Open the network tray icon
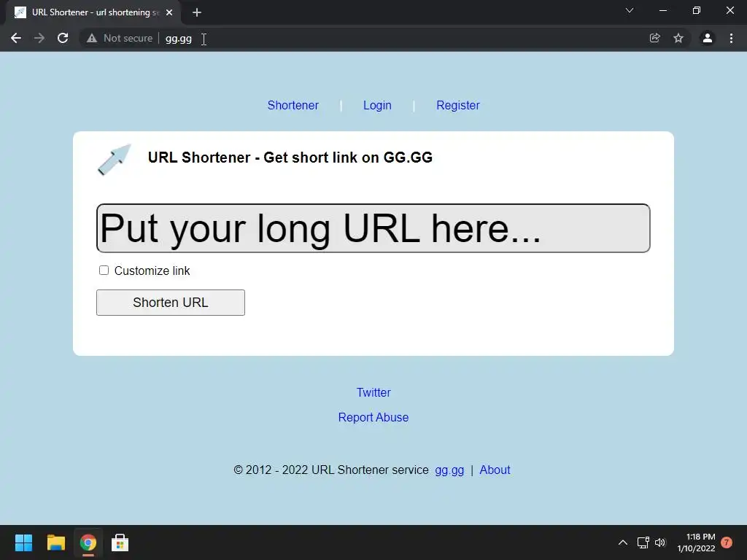The width and height of the screenshot is (747, 560). [x=643, y=542]
